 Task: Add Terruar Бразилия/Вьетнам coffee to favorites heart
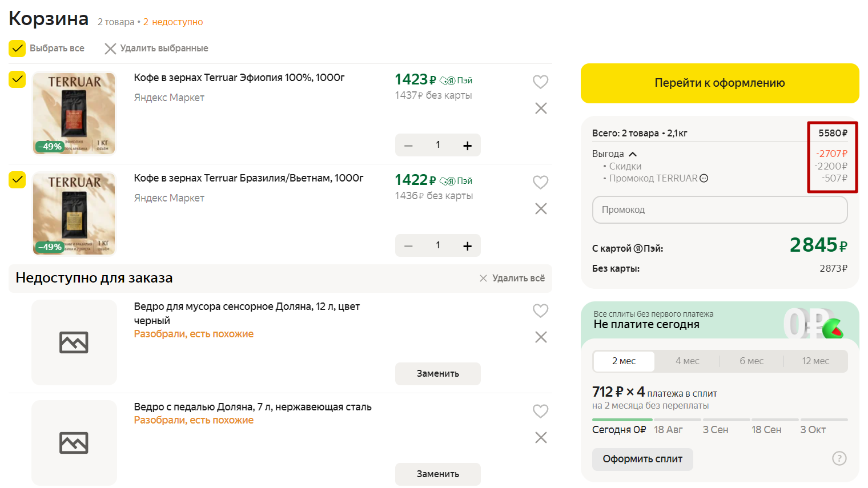click(540, 182)
